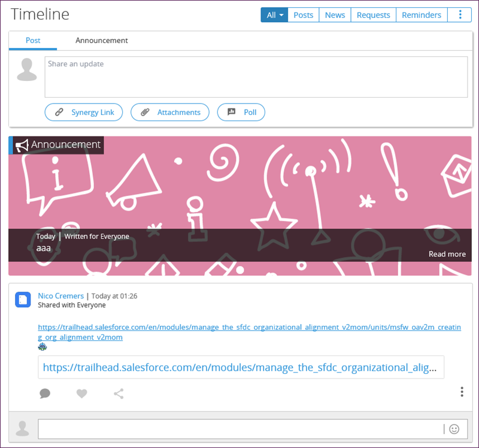Open Nico Cremers profile link
The height and width of the screenshot is (448, 479).
(x=61, y=296)
